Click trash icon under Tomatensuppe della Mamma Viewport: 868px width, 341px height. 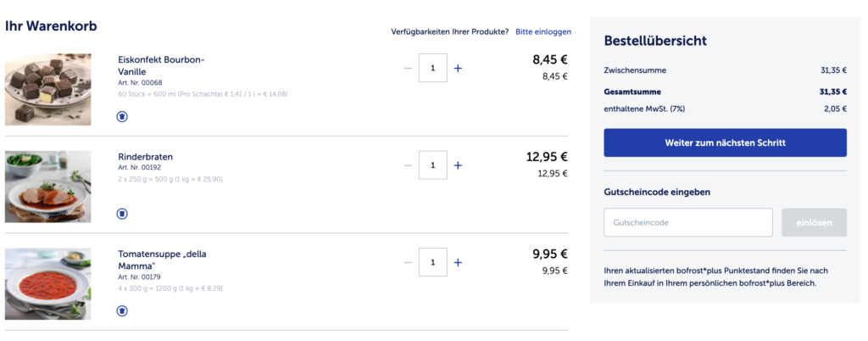coord(122,311)
